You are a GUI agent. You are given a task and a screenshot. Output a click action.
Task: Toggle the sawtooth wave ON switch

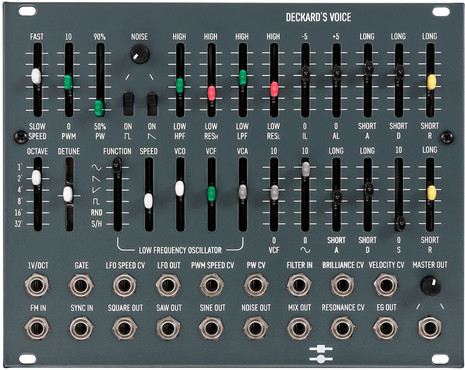coord(152,104)
